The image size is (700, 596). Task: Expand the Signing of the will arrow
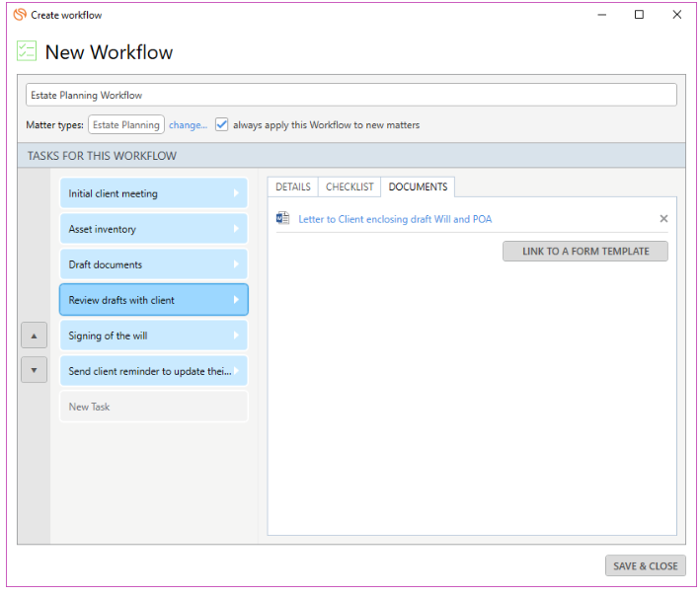click(236, 335)
